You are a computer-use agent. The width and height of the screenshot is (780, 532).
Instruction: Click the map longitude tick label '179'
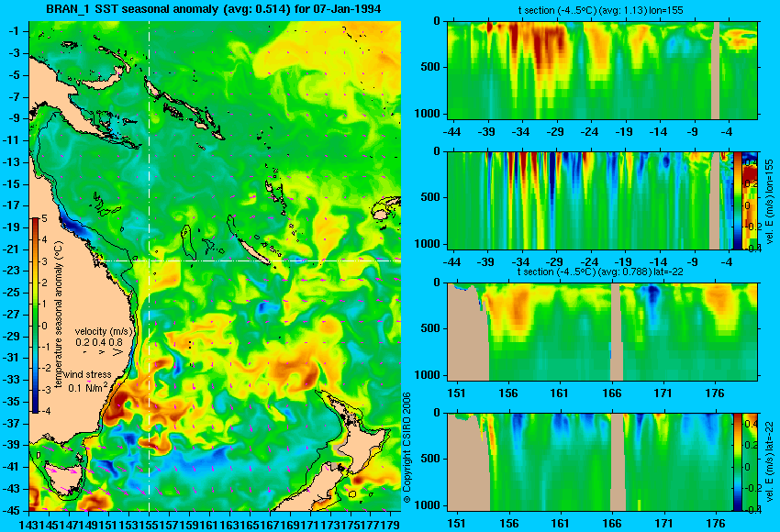click(x=391, y=525)
